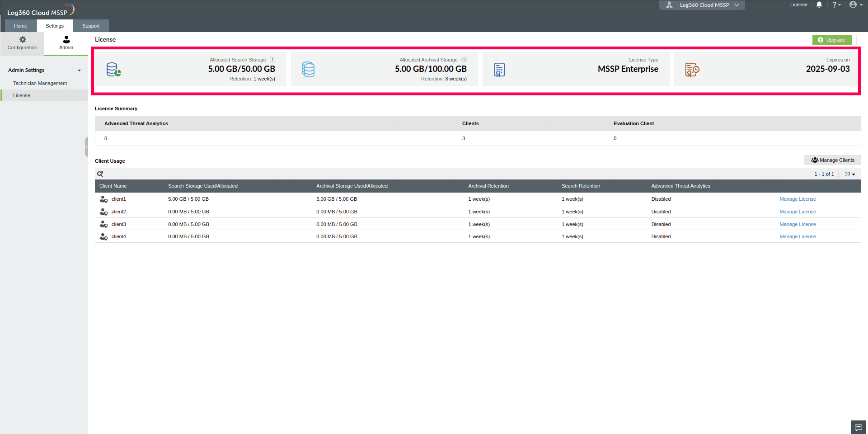
Task: Click the client1 user icon
Action: tap(103, 199)
